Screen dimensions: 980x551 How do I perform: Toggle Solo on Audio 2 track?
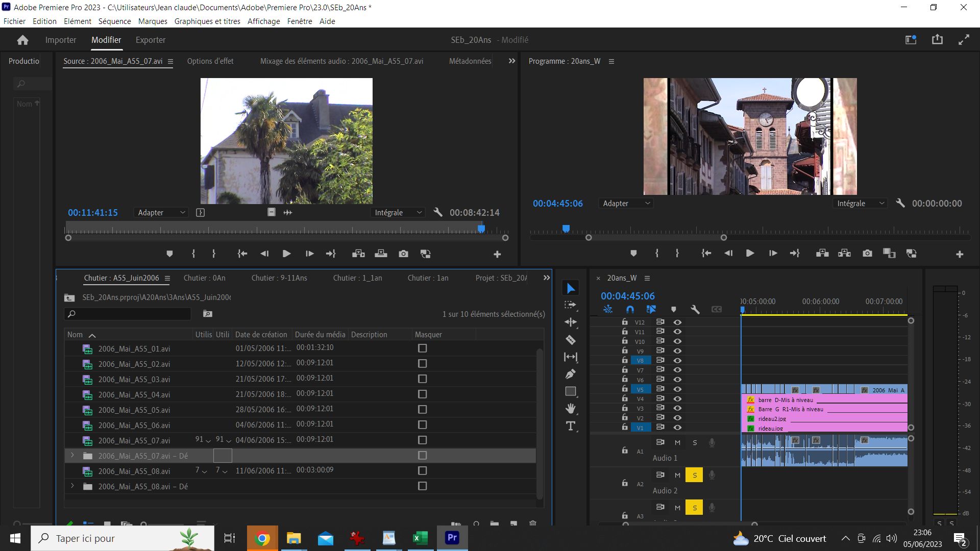click(694, 475)
